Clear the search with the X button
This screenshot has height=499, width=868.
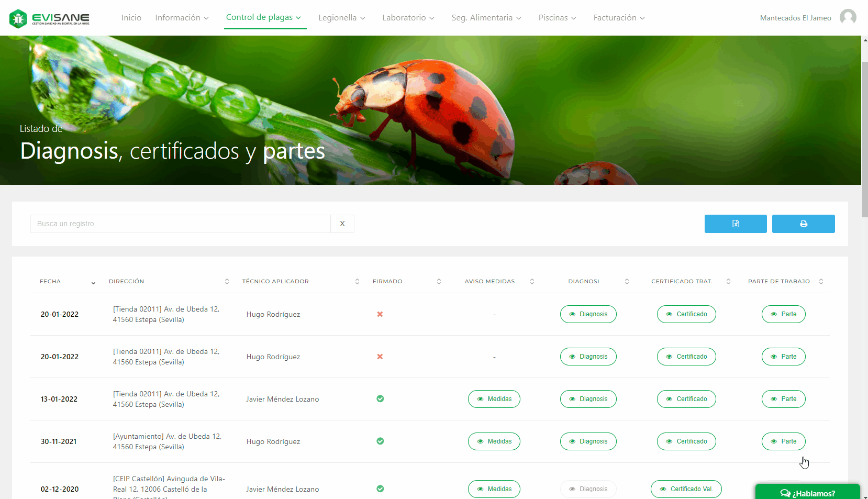(x=342, y=224)
